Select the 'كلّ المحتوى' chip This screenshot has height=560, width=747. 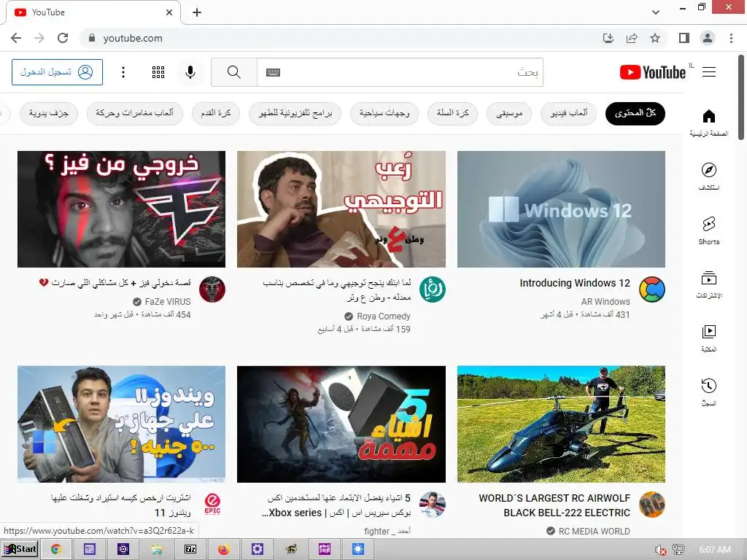click(635, 113)
